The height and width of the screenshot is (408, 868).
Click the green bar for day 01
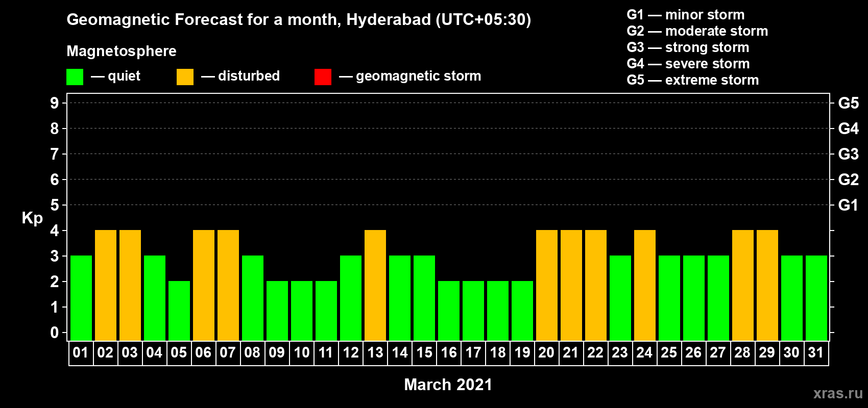click(81, 298)
